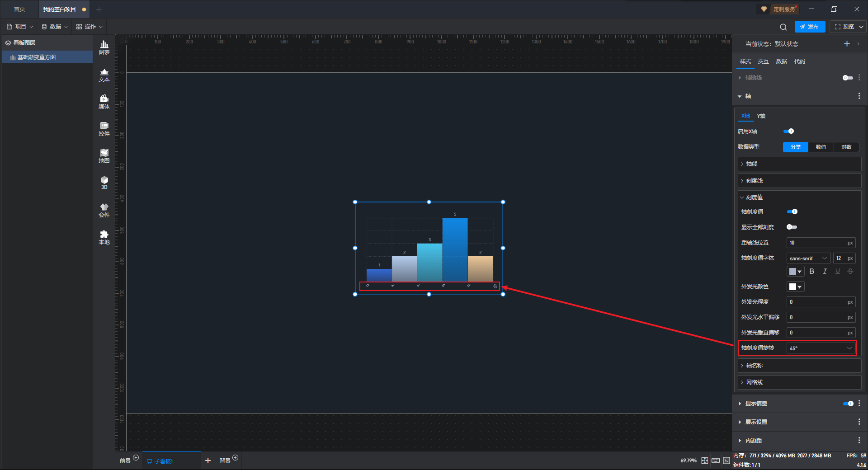Open more options for 轴 section
Image resolution: width=868 pixels, height=470 pixels.
(x=859, y=96)
